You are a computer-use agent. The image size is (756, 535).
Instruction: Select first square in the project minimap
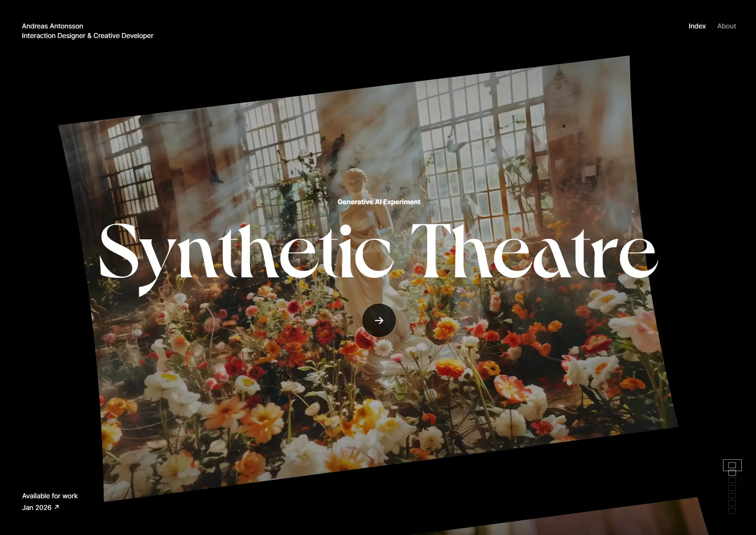(x=732, y=465)
